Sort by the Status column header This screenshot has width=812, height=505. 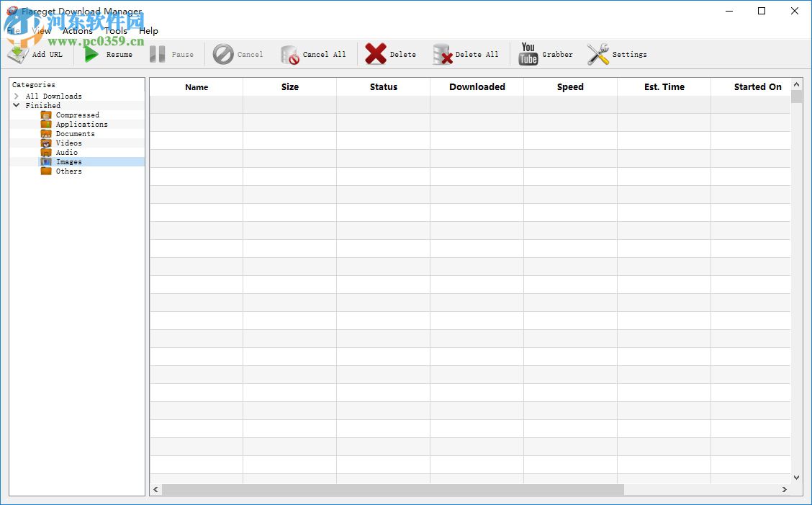pos(383,87)
